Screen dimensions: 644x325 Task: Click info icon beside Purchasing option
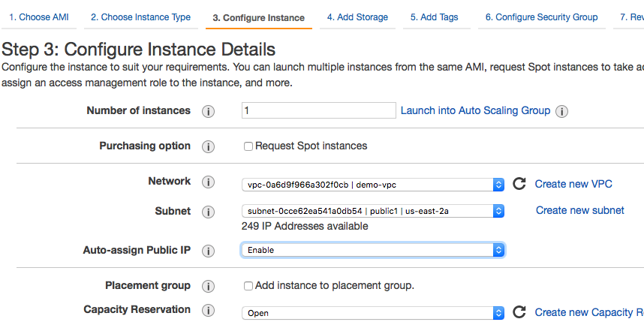click(x=209, y=146)
